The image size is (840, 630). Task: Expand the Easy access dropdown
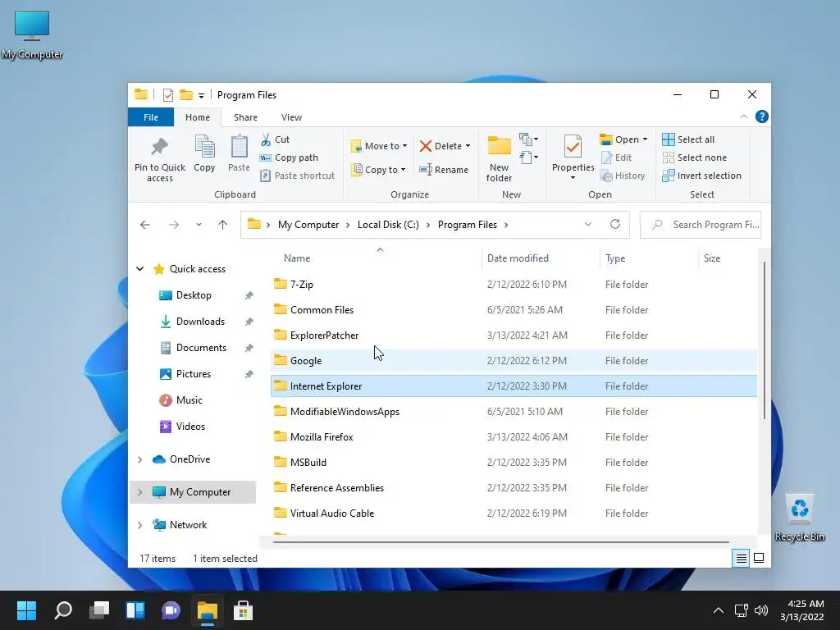[529, 157]
